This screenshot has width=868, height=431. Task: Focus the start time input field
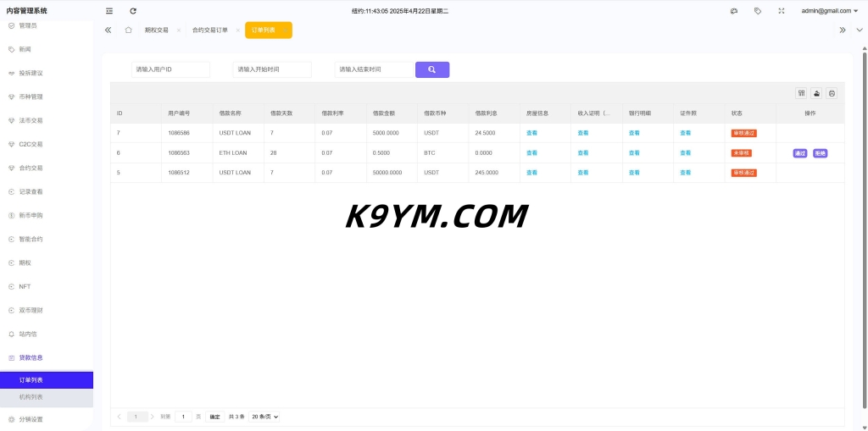[272, 69]
